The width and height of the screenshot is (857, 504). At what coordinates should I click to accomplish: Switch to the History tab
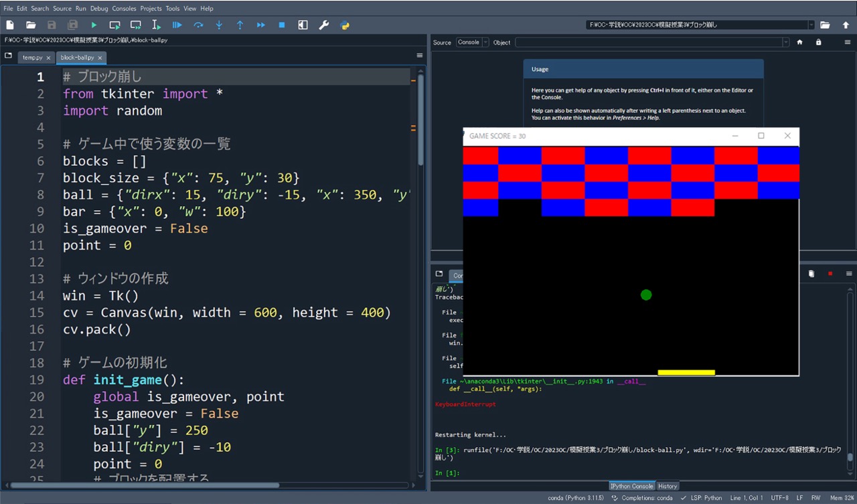tap(668, 486)
